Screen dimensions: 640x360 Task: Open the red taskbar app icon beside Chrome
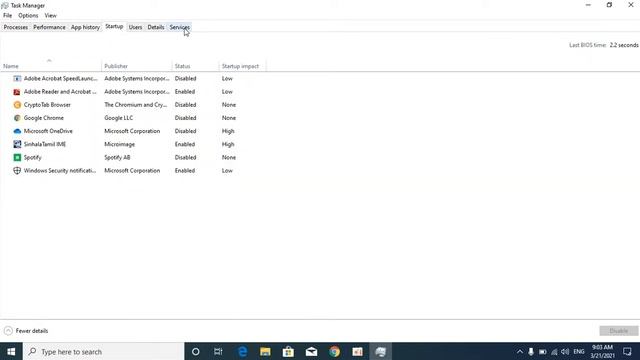tap(358, 351)
